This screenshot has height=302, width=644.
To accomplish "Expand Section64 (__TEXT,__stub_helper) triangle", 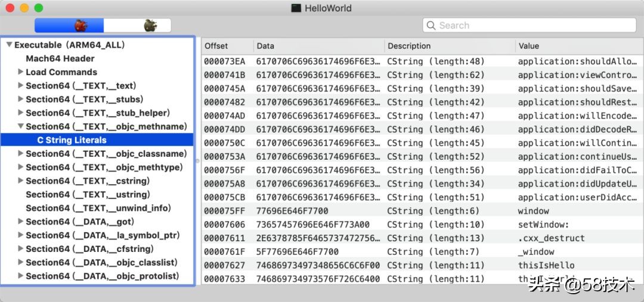I will [20, 113].
